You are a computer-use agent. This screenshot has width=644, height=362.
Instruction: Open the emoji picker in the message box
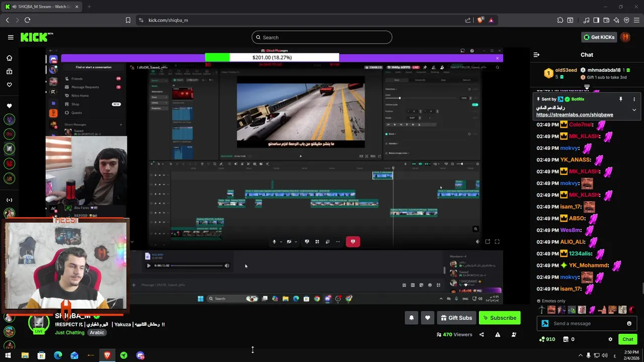(x=629, y=323)
